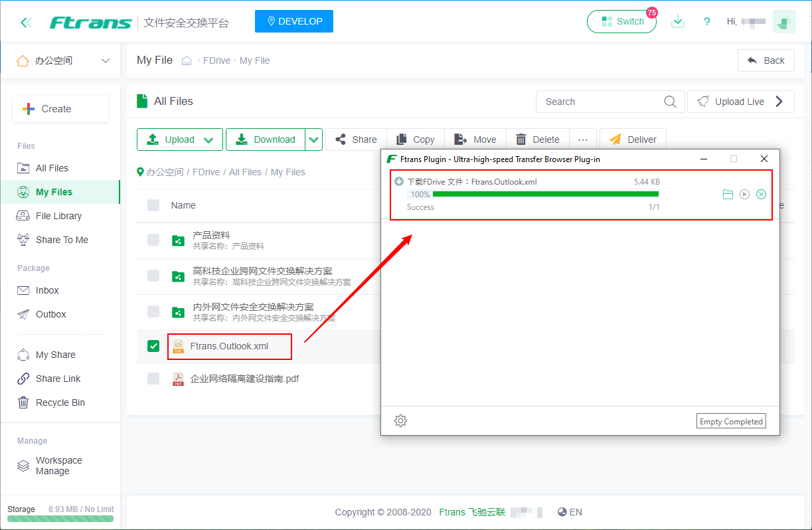Check 企业网络隔离建设指南.pdf checkbox
Viewport: 812px width, 530px height.
(x=153, y=379)
